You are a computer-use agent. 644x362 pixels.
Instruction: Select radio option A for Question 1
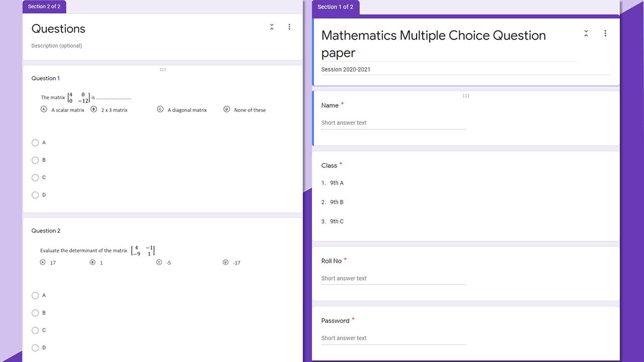[35, 143]
